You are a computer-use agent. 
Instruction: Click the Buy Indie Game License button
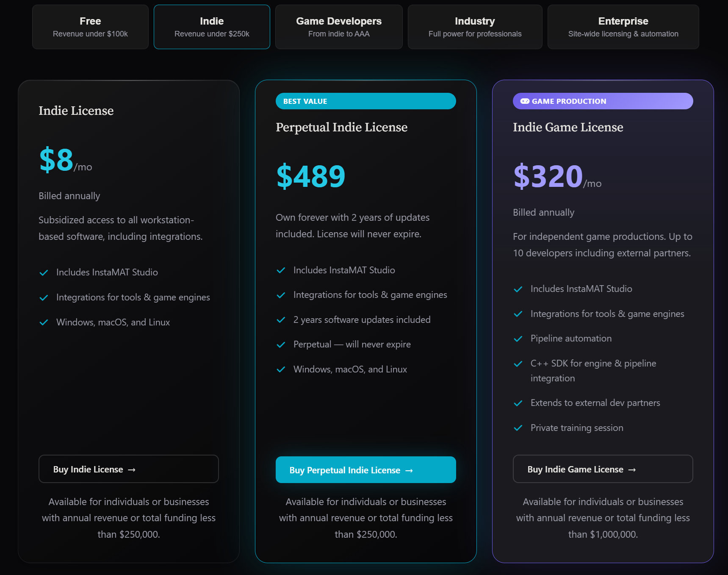coord(603,469)
